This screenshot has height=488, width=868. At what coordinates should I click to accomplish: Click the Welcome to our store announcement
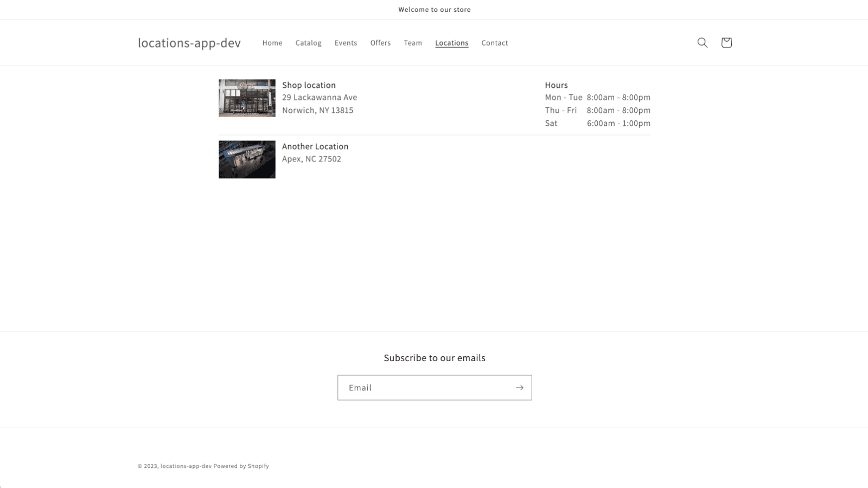point(434,9)
